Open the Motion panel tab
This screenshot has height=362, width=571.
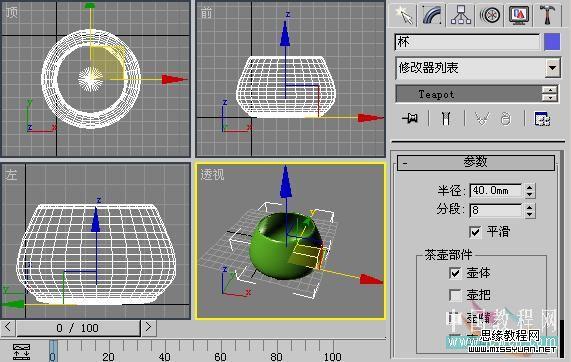click(x=489, y=15)
